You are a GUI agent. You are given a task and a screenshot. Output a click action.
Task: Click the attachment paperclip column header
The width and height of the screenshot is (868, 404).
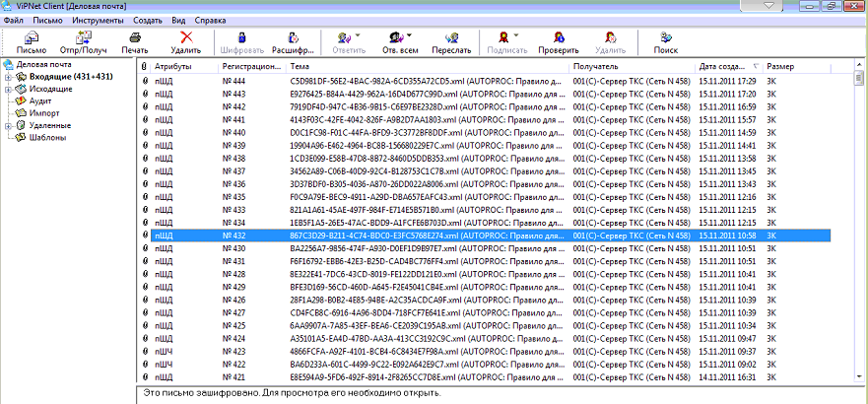144,66
